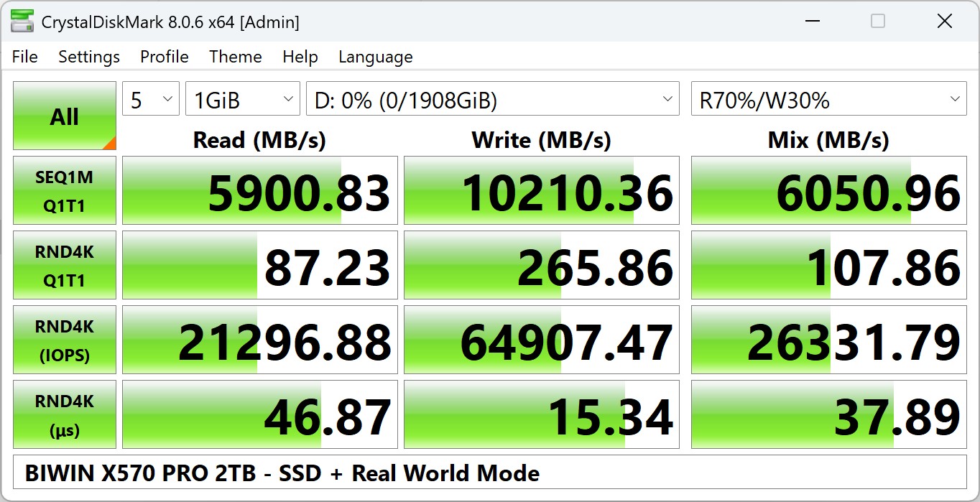Screen dimensions: 980x502
Task: Select the IOPS mix value 26331.79
Action: [x=829, y=340]
